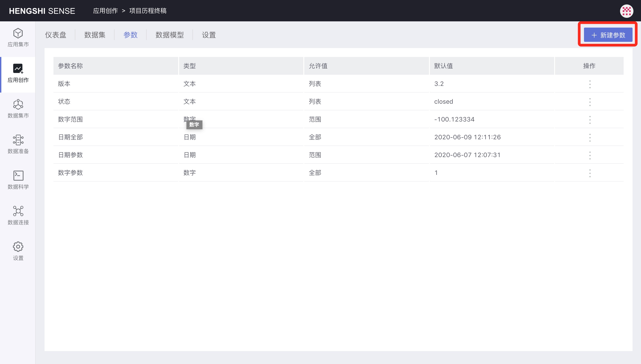Screen dimensions: 641x364
Task: Open the 设置 tab in top bar
Action: [x=209, y=35]
